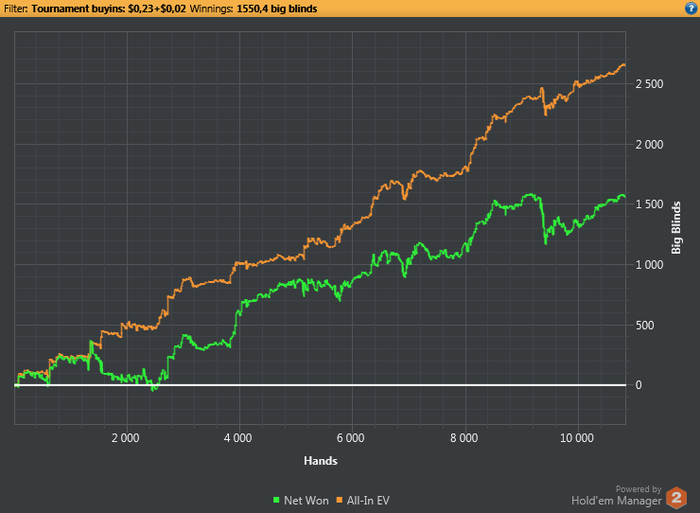Click the Powered by Hold'em Manager text

pos(617,496)
